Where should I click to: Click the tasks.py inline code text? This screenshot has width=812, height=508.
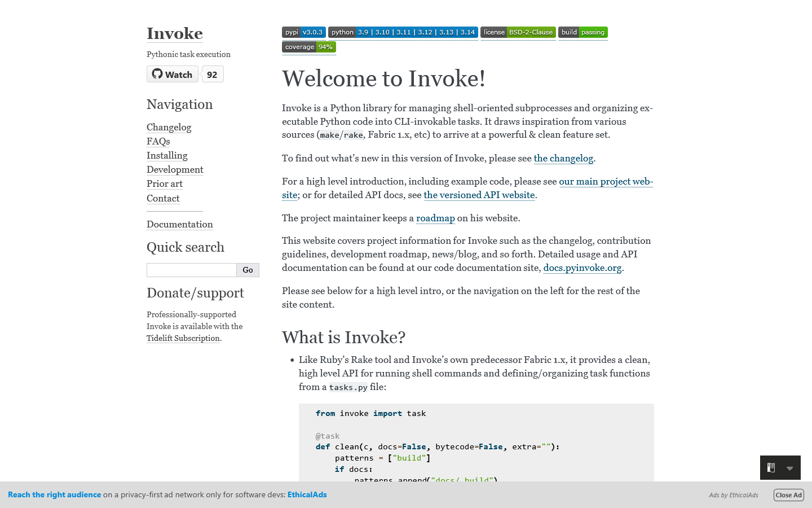pyautogui.click(x=348, y=387)
